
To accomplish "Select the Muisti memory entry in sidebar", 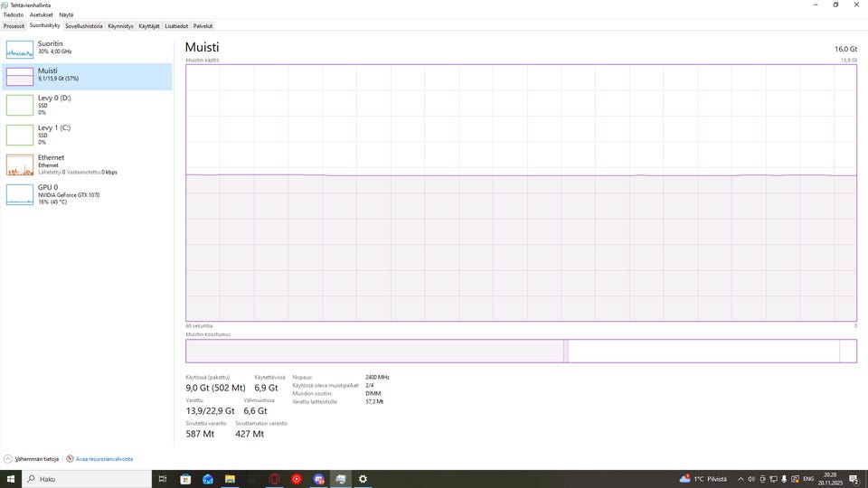I will coord(88,76).
